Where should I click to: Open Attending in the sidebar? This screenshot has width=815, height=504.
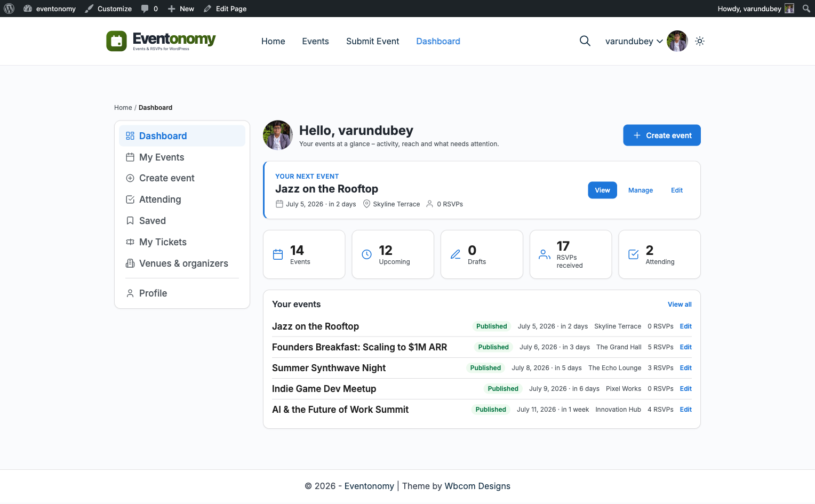[x=182, y=199]
